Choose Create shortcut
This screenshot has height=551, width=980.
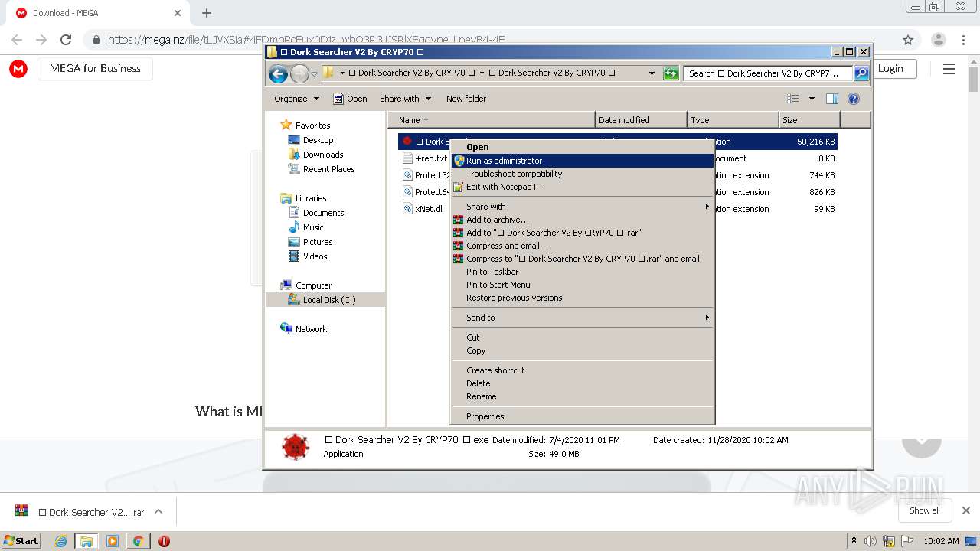point(582,370)
